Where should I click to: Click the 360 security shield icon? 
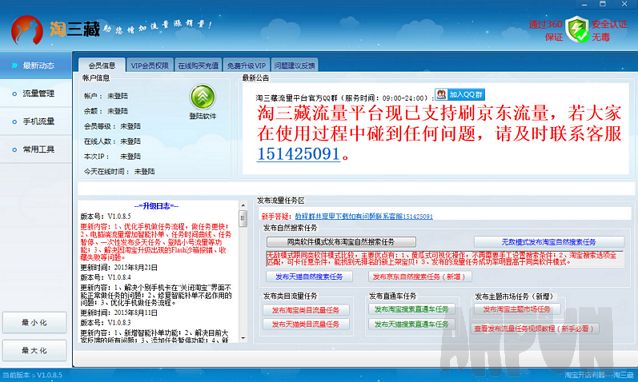coord(577,29)
